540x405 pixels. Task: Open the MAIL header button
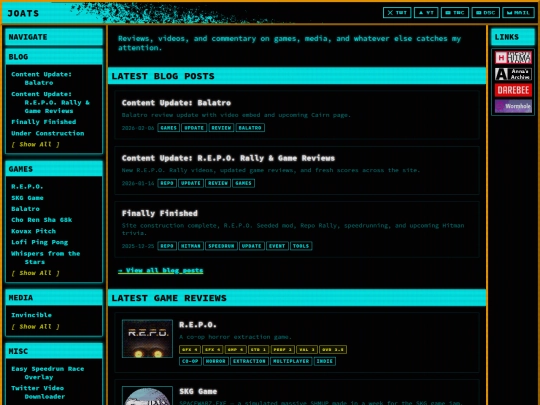click(518, 13)
